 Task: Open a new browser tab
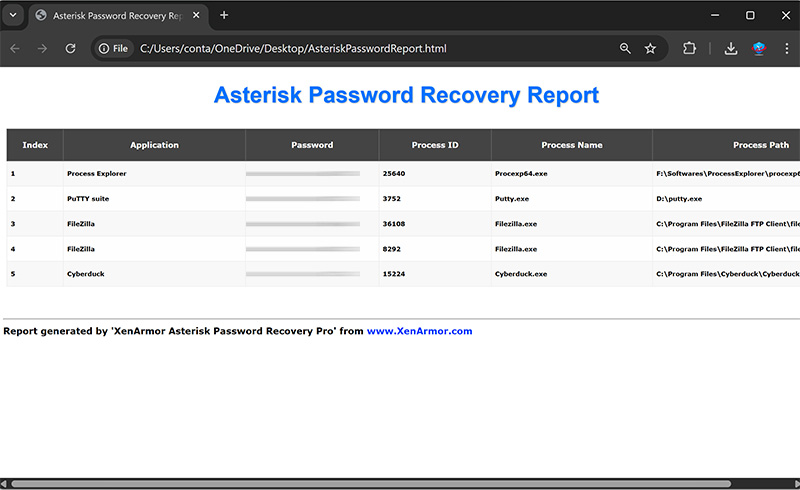224,15
